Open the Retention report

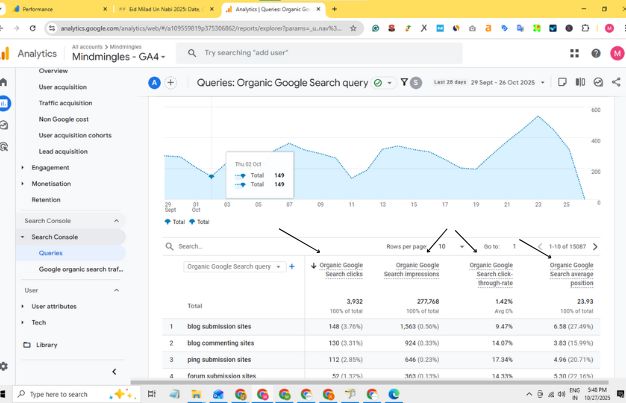point(46,200)
